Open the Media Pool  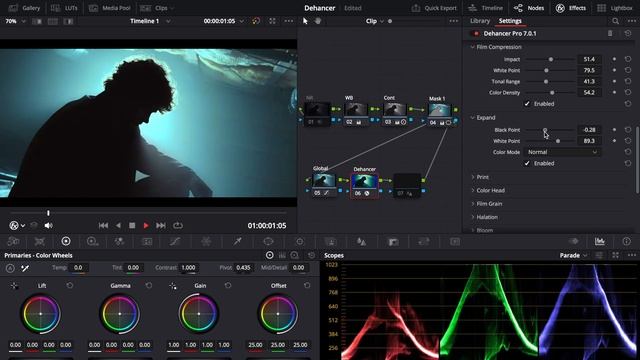pos(110,8)
